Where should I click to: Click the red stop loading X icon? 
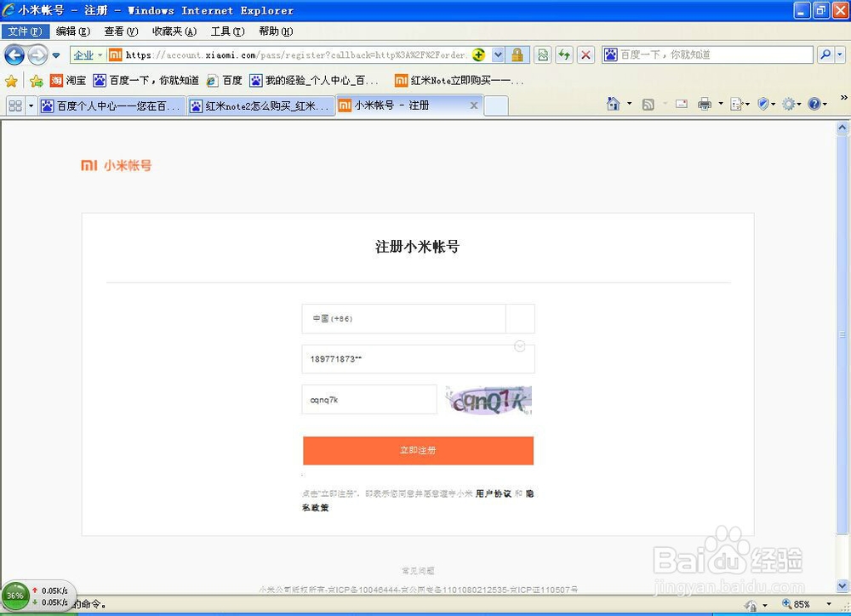[585, 54]
